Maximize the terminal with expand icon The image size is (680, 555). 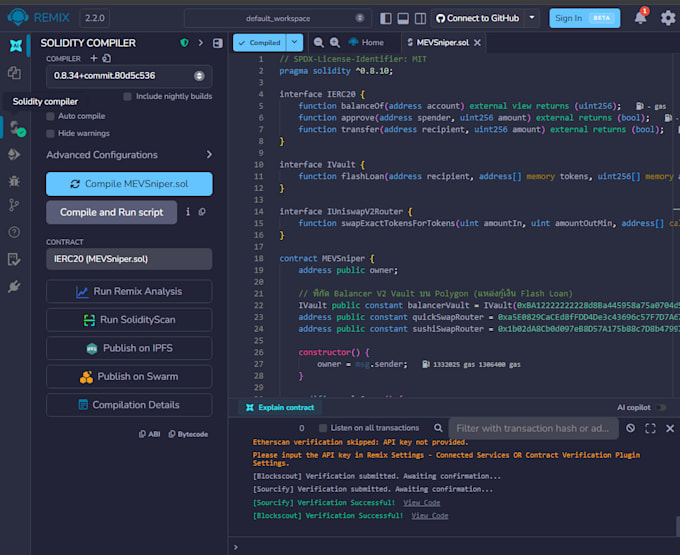coord(650,428)
